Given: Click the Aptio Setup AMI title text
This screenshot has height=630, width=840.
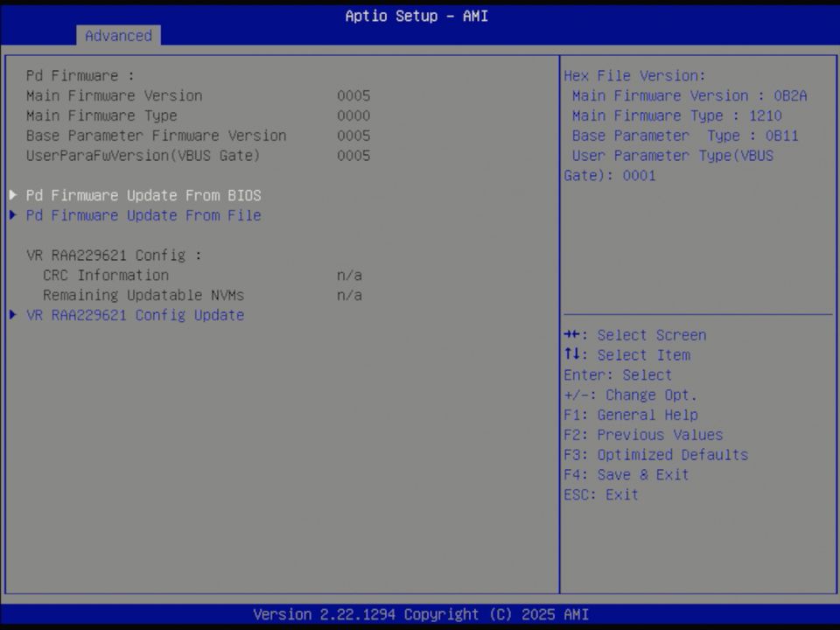Looking at the screenshot, I should [x=416, y=16].
